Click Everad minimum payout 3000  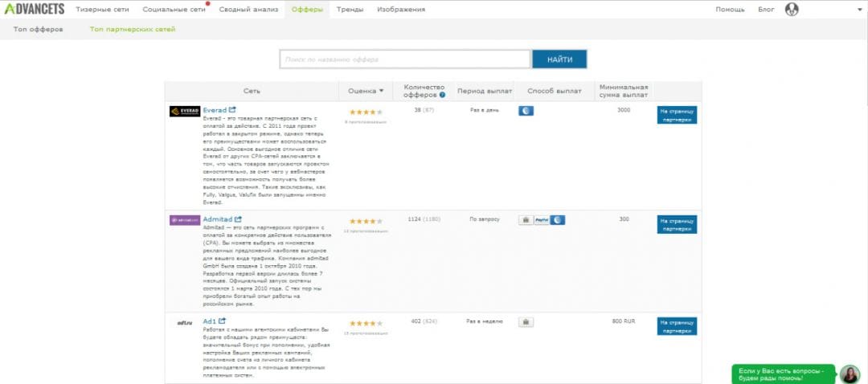click(x=624, y=110)
